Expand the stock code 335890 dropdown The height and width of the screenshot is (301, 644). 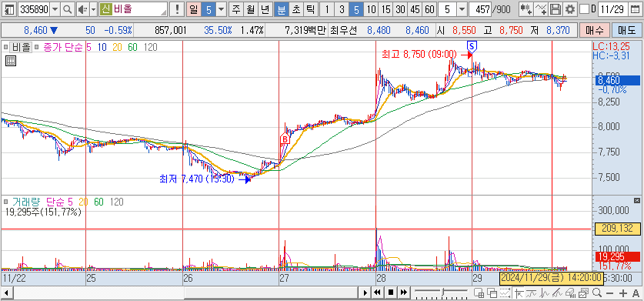pos(55,9)
